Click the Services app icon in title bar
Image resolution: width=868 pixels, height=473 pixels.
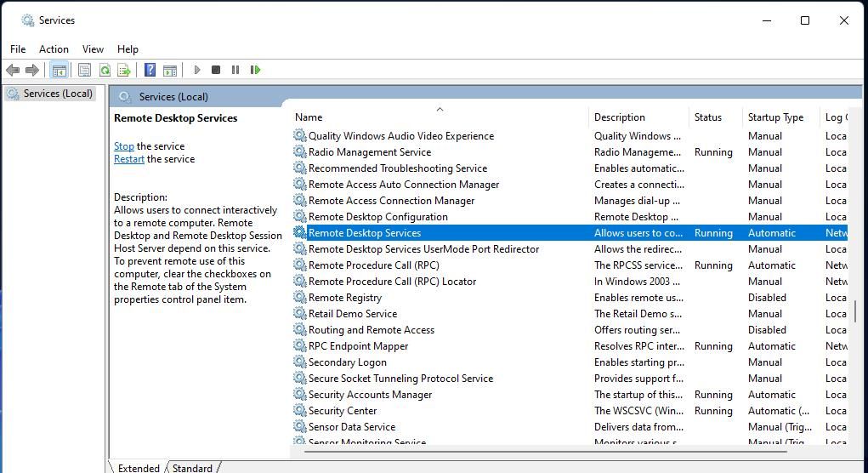click(x=27, y=20)
